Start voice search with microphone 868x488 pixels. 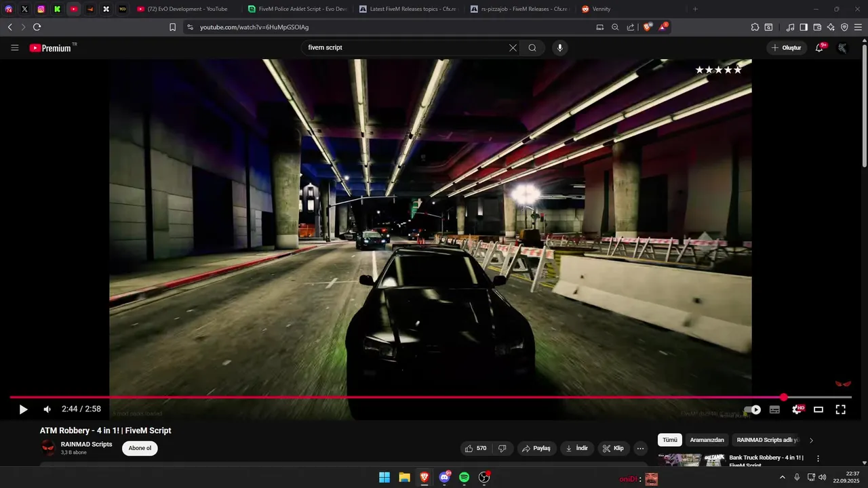(x=559, y=47)
